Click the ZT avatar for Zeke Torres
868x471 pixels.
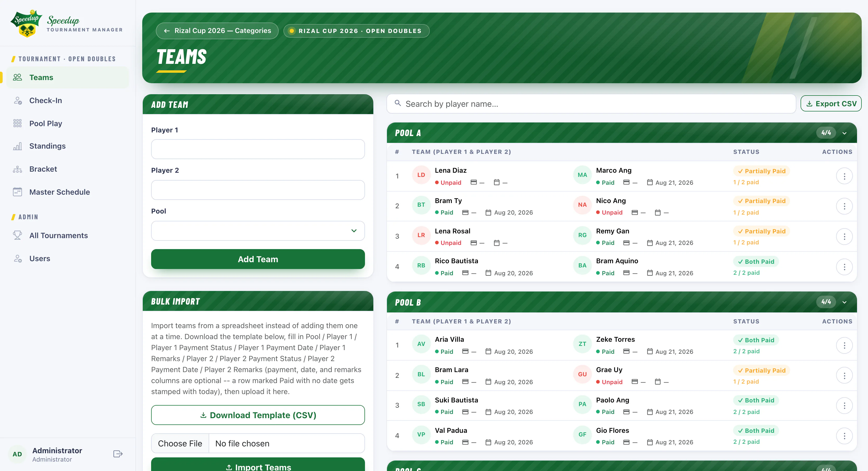(x=582, y=344)
